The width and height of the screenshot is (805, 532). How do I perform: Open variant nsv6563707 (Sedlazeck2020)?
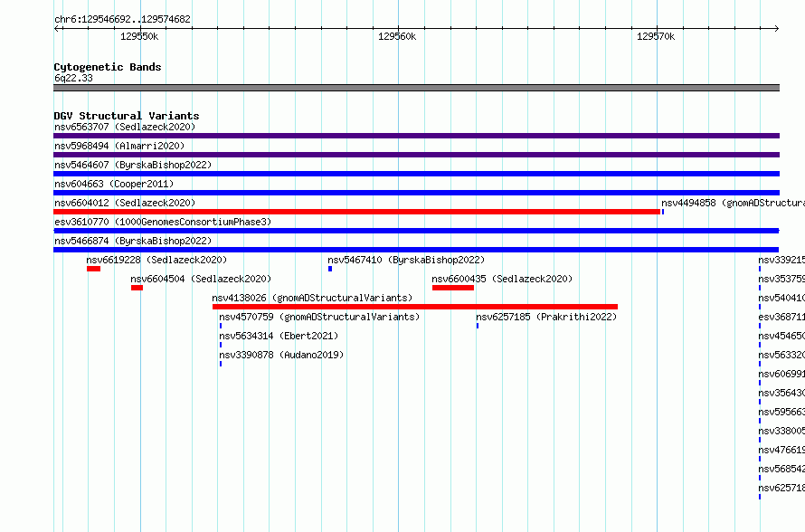click(125, 127)
